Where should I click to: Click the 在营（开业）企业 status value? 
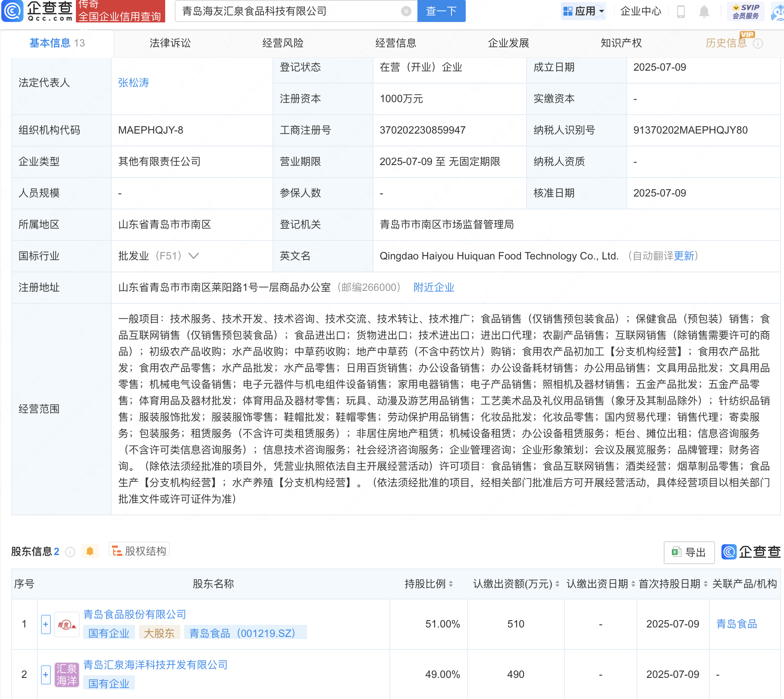(x=420, y=67)
